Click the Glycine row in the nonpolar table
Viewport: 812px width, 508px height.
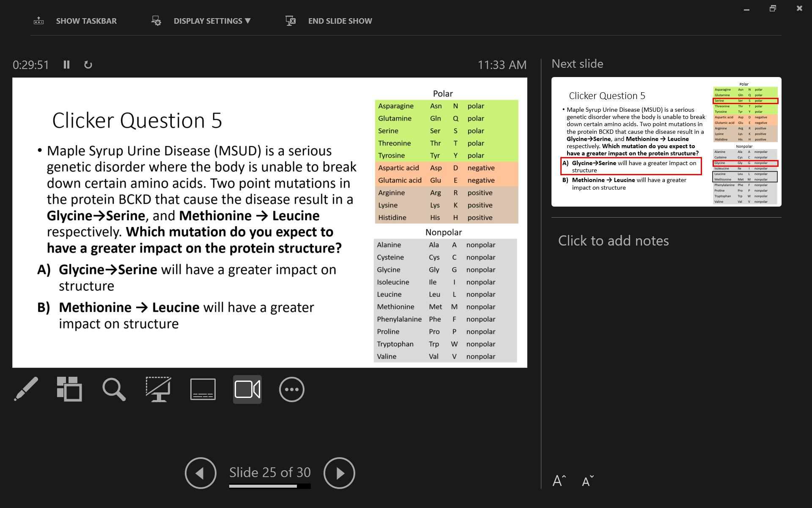445,270
